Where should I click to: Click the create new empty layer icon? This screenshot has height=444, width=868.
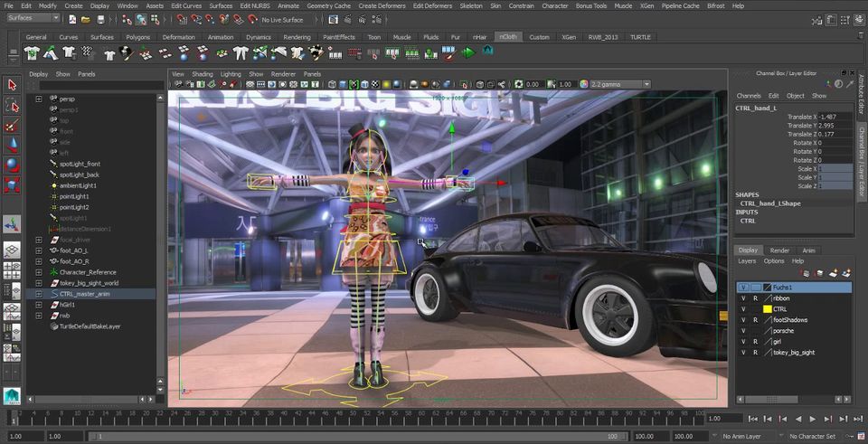click(833, 273)
